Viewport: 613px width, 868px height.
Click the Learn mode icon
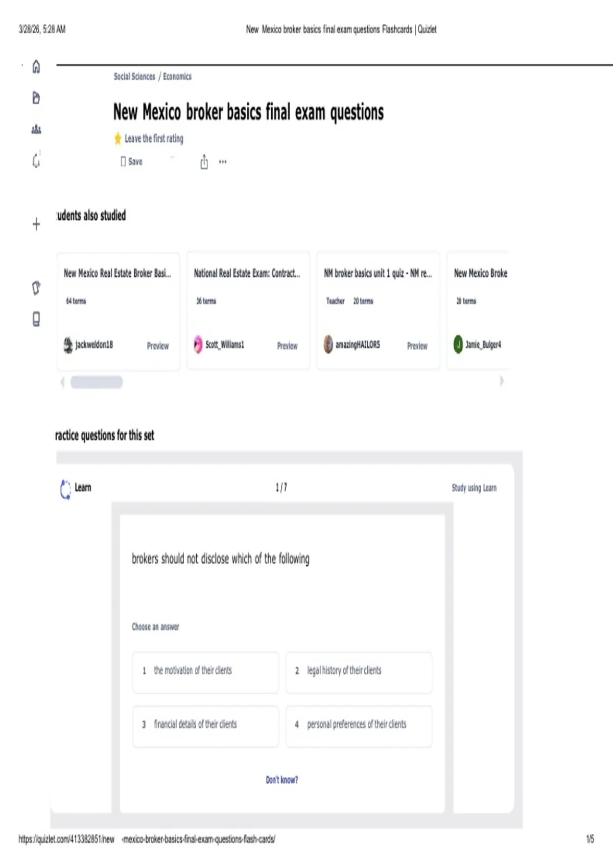point(65,489)
